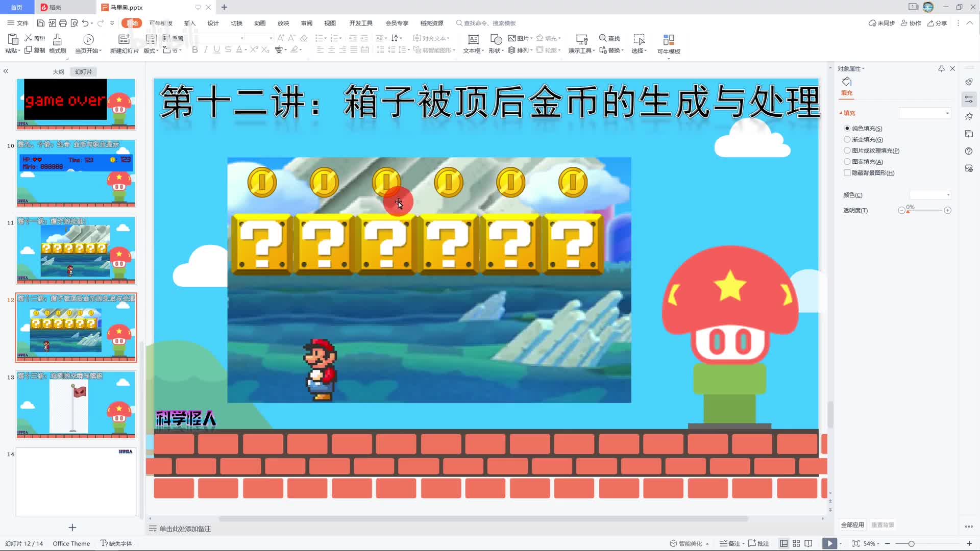
Task: Click the Not Synced (未同步) button
Action: click(x=881, y=23)
